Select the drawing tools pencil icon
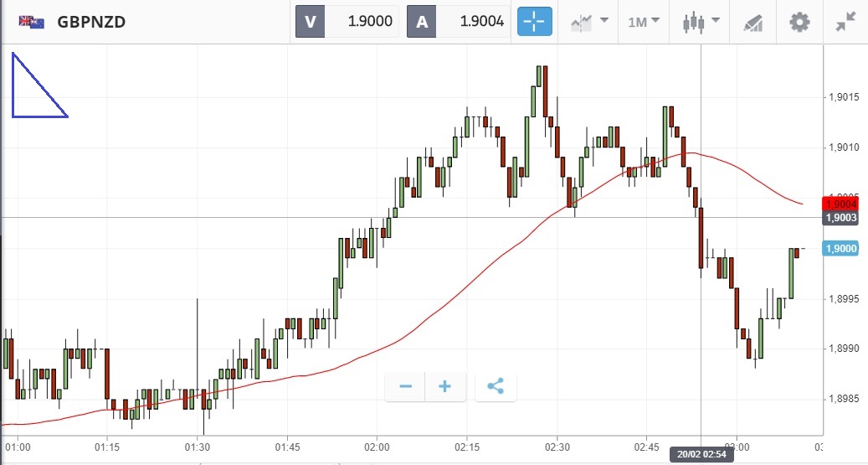The width and height of the screenshot is (868, 465). pyautogui.click(x=755, y=22)
